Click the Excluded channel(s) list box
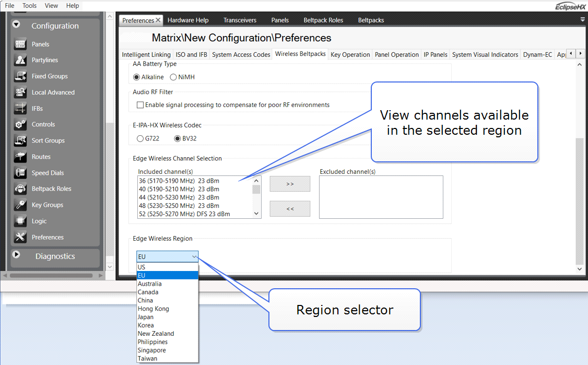Screen dimensions: 588x365 pos(381,197)
